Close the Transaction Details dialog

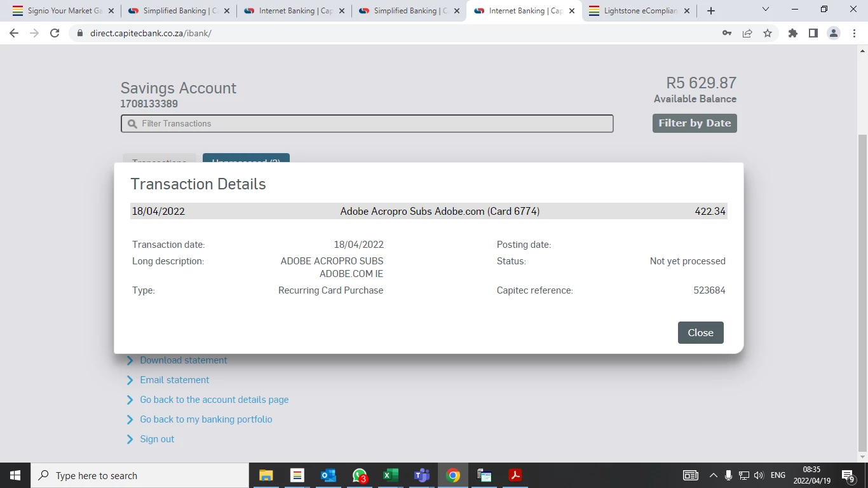700,332
